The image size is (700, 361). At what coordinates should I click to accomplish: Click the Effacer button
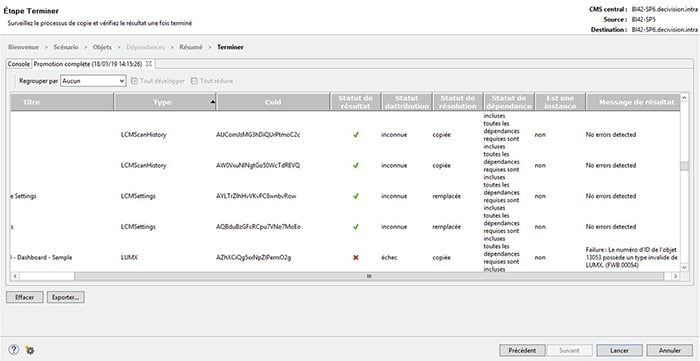25,297
